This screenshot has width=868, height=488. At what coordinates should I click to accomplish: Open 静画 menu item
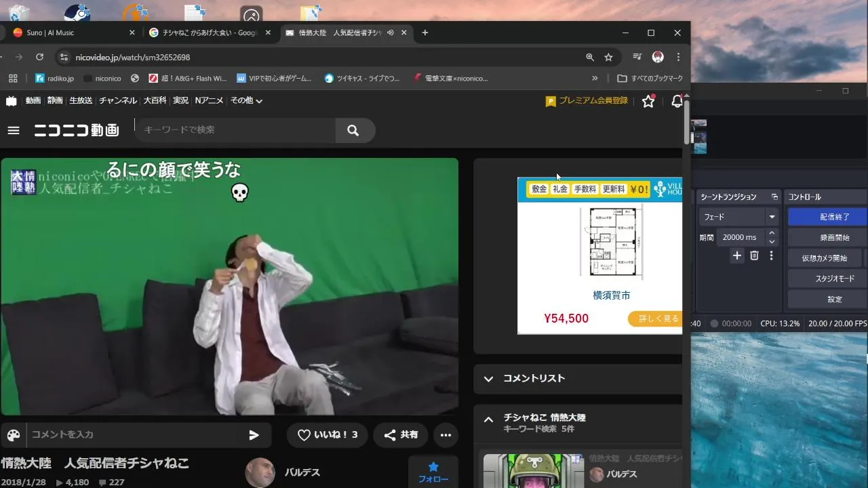(55, 100)
